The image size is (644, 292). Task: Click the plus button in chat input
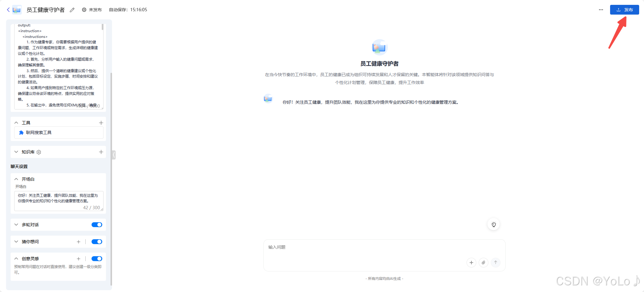coord(471,263)
